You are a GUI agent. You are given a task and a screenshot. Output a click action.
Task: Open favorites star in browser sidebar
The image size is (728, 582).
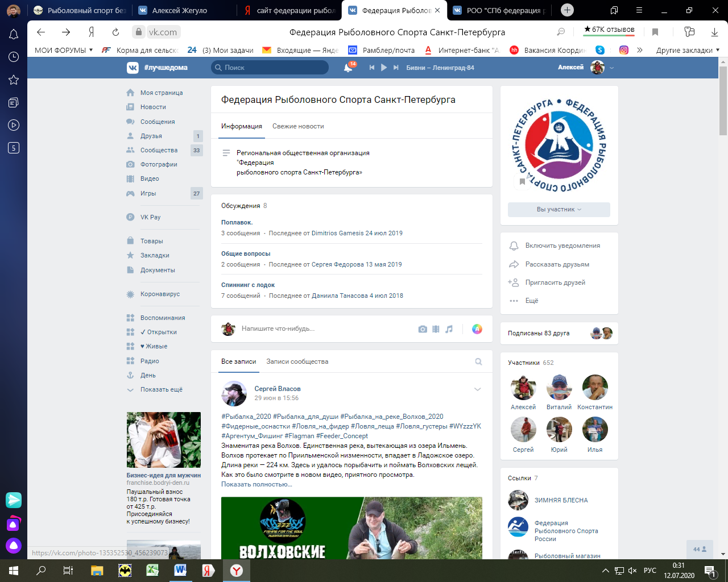[x=14, y=80]
